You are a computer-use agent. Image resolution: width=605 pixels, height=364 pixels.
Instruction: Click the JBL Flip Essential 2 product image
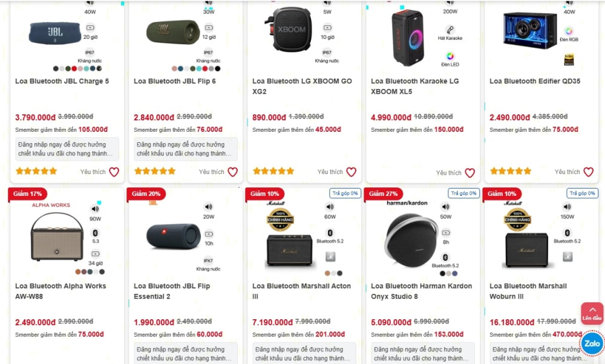tap(174, 236)
